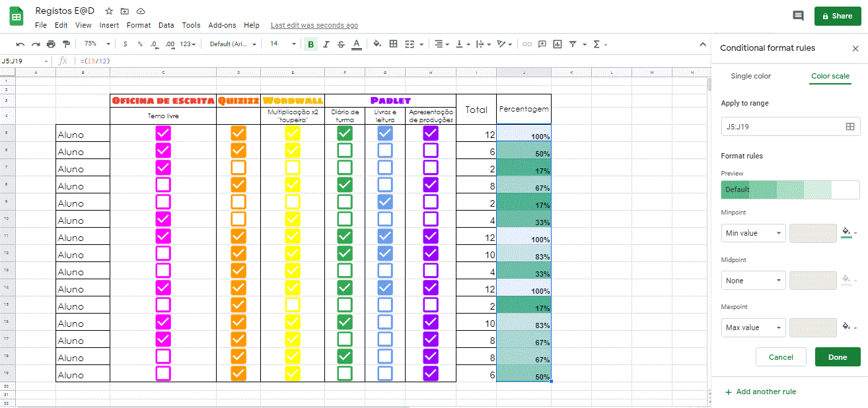This screenshot has width=868, height=408.
Task: Cancel the conditional format rule
Action: click(x=781, y=357)
